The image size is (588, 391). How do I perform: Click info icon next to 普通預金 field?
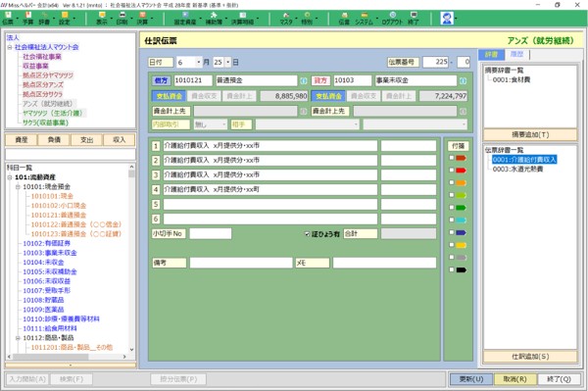(x=304, y=80)
